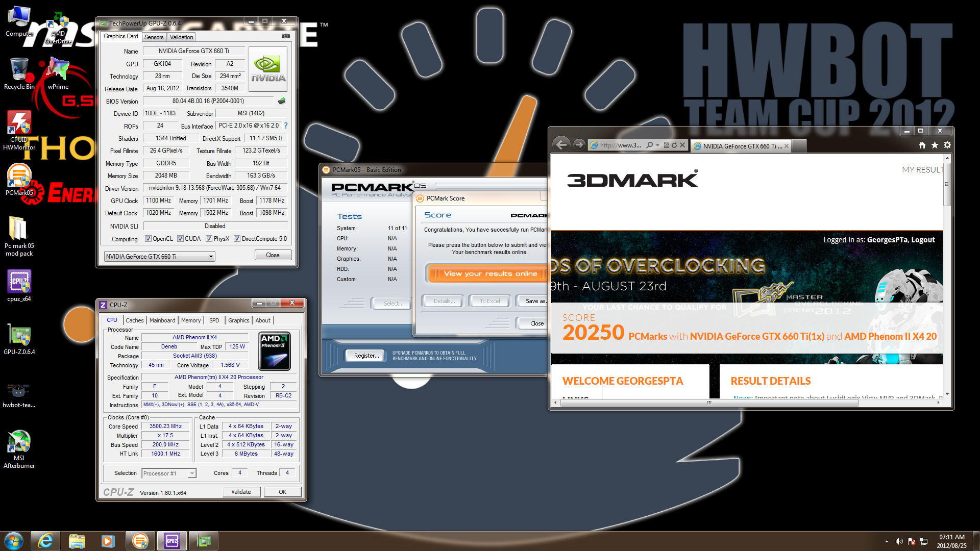Open Internet Explorer from taskbar
The image size is (980, 551).
tap(45, 541)
